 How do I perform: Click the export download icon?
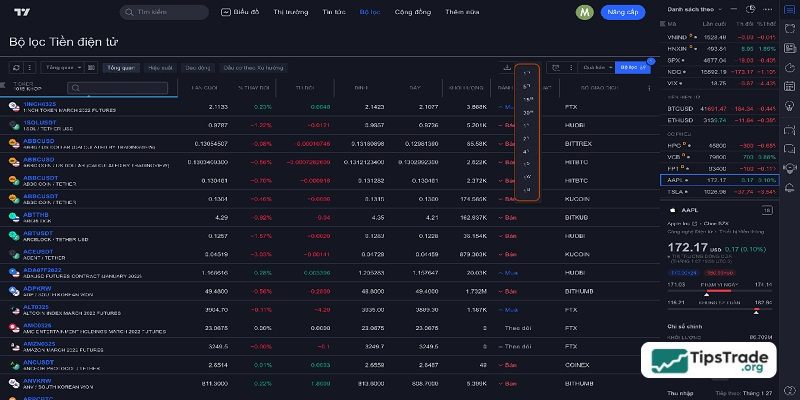click(x=507, y=67)
